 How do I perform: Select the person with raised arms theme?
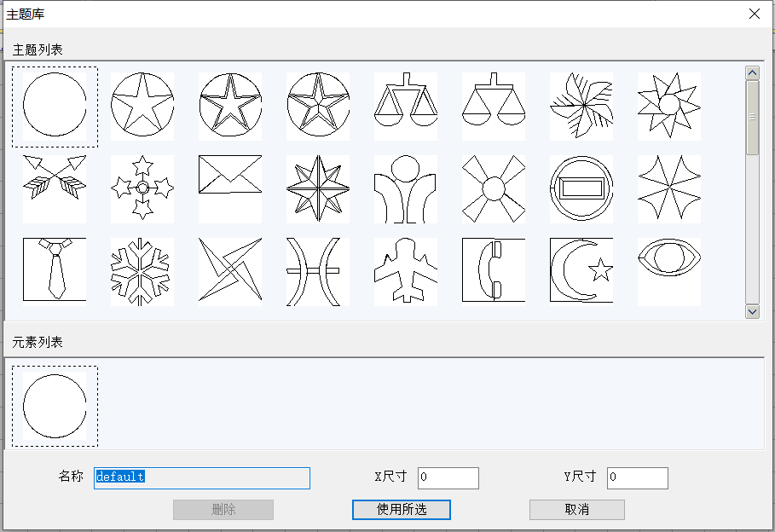[406, 189]
